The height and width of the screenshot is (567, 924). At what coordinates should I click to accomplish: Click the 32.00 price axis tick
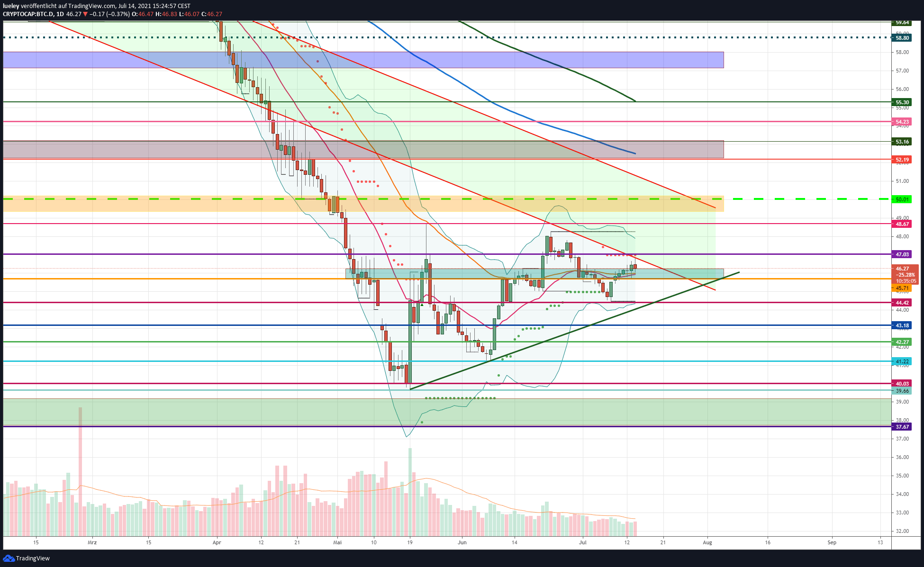[x=902, y=531]
